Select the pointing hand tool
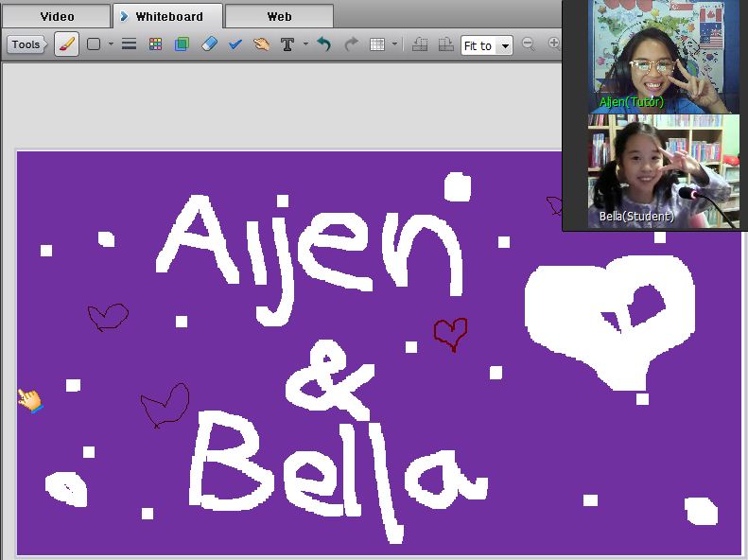This screenshot has width=748, height=560. (261, 44)
